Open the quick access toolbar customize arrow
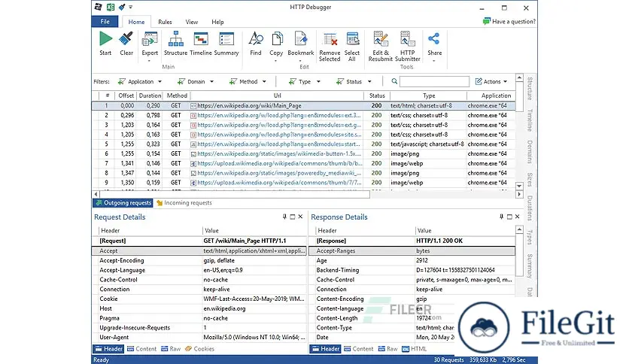Viewport: 629px width, 364px height. [131, 8]
